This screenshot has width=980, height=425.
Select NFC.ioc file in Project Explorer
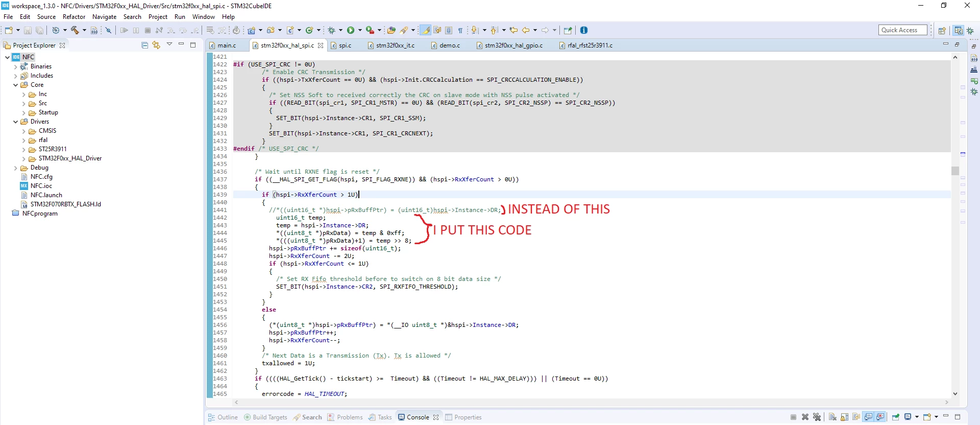coord(41,186)
